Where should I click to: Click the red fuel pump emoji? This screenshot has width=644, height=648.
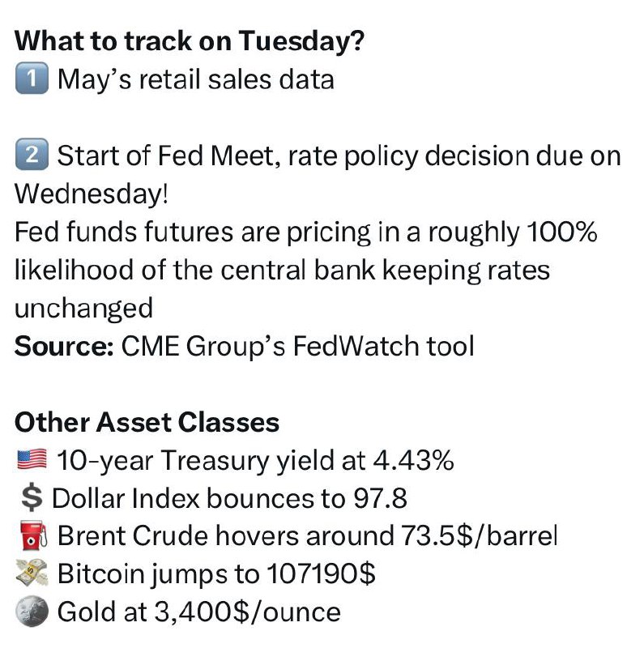pyautogui.click(x=34, y=535)
